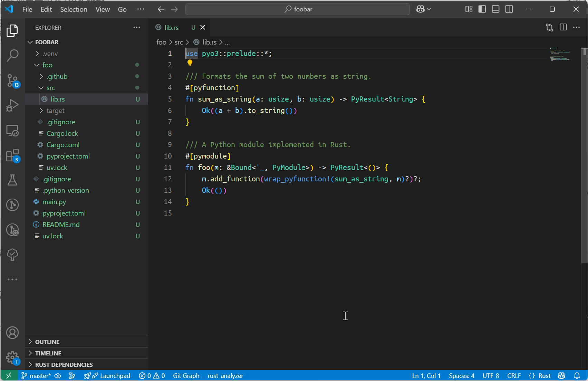The image size is (588, 381).
Task: Open problems count errors and warnings
Action: (x=152, y=375)
